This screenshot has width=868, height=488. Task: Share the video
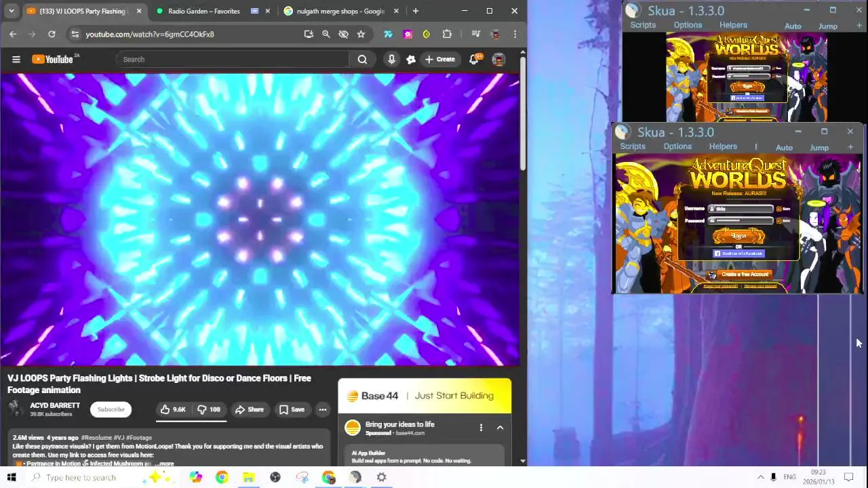[x=249, y=409]
